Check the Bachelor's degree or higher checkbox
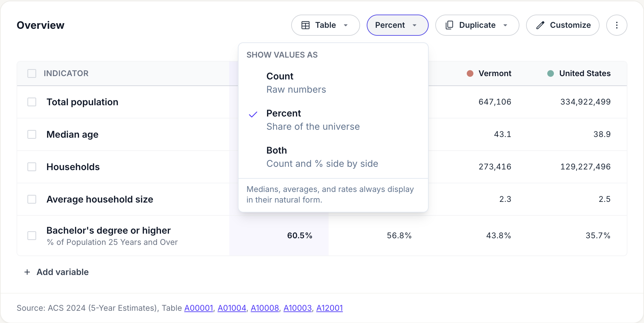This screenshot has width=644, height=323. point(32,236)
